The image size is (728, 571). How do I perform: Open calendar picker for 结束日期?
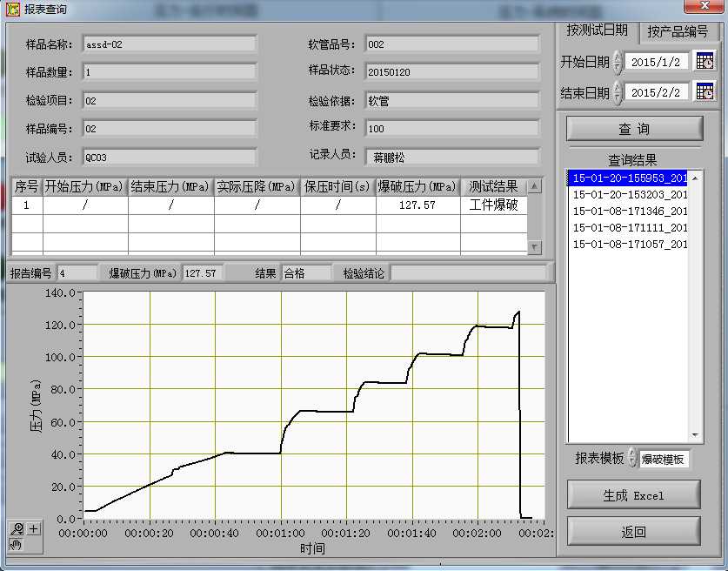pos(705,91)
